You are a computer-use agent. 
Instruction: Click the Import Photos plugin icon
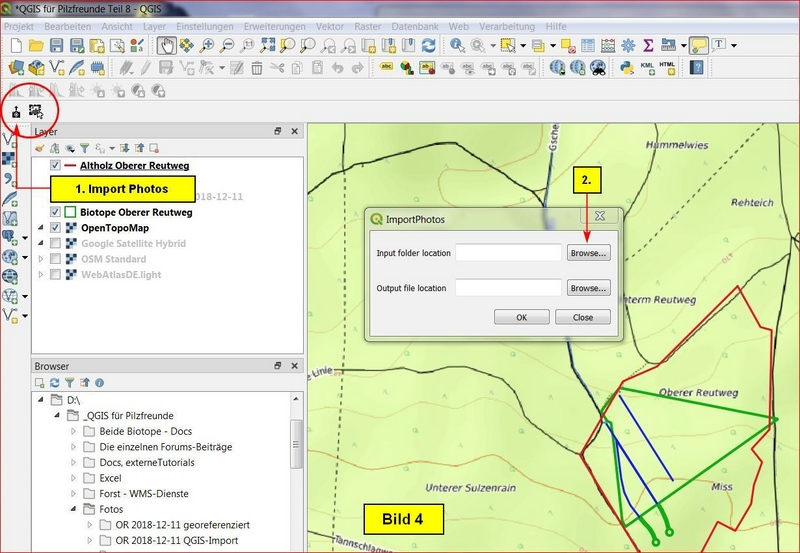pos(16,112)
